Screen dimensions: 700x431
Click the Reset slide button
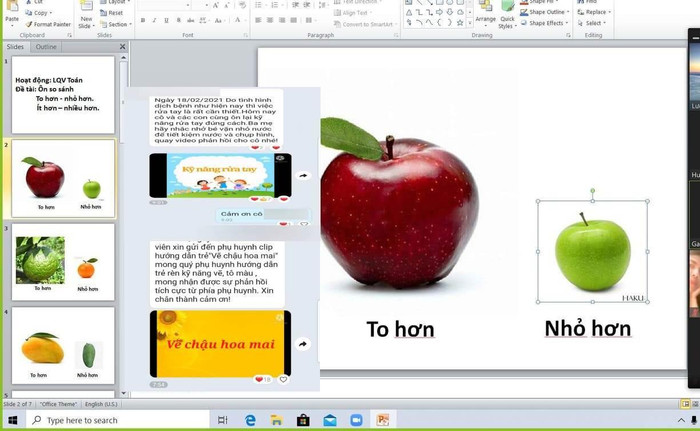112,13
